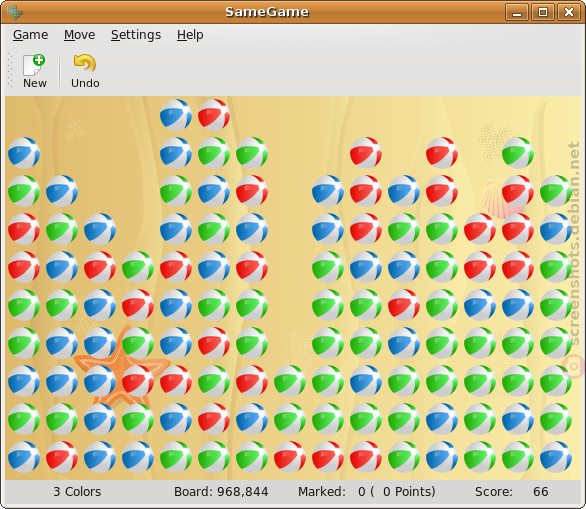Pick the red ball on the starfish's arm

click(x=138, y=381)
